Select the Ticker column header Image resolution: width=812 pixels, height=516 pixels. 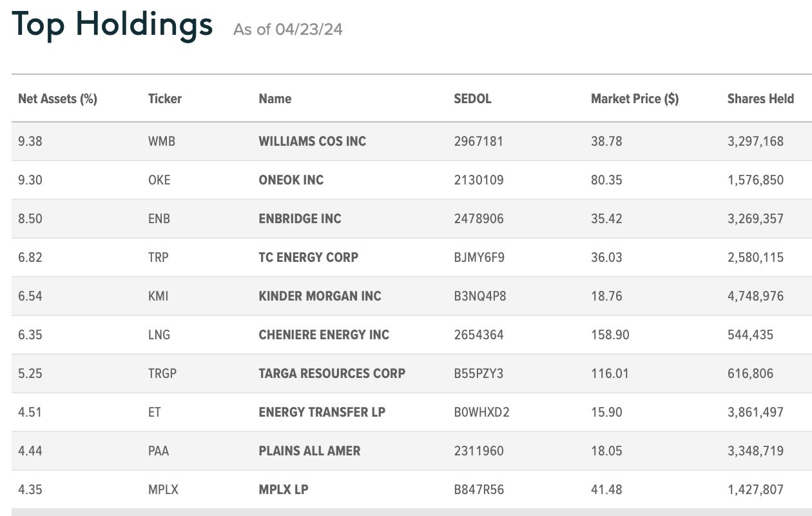165,99
